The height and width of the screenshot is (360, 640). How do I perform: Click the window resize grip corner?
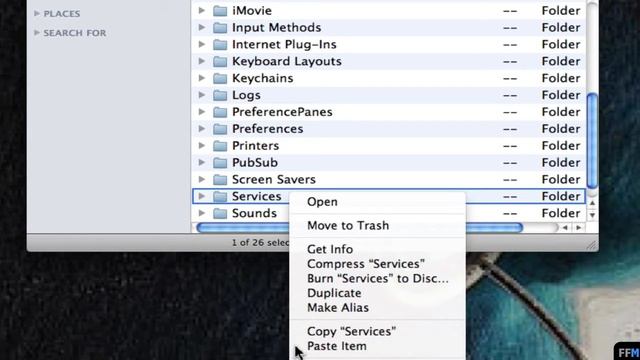[x=592, y=244]
